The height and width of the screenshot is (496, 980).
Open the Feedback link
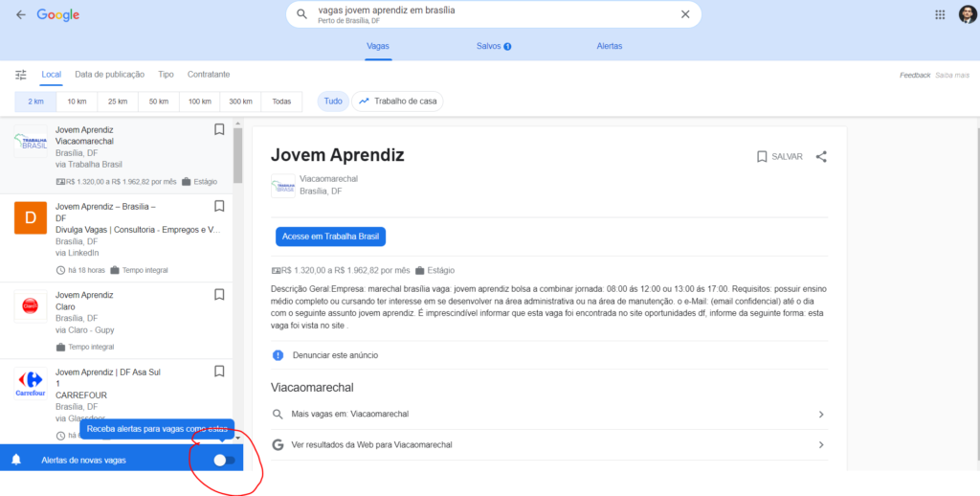tap(915, 75)
